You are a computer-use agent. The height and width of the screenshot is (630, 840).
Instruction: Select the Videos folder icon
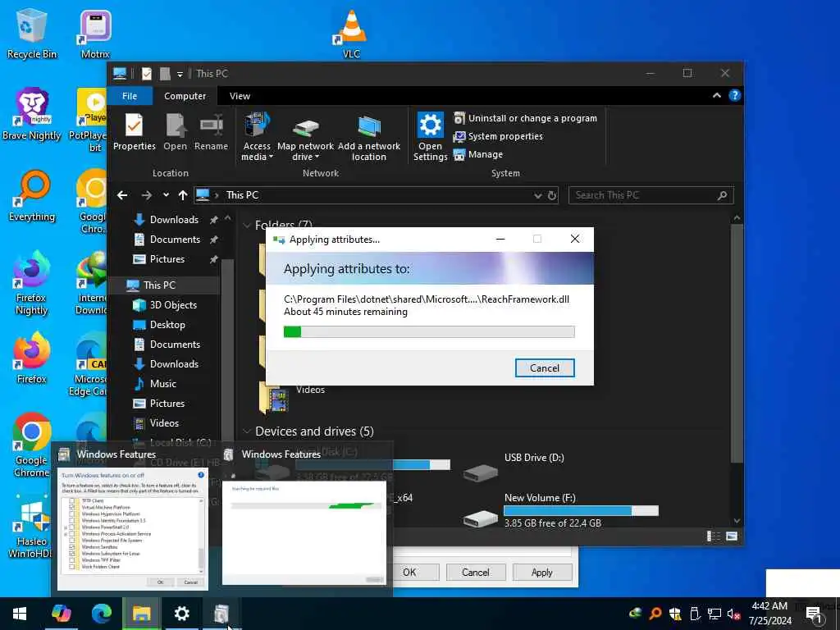[x=276, y=399]
